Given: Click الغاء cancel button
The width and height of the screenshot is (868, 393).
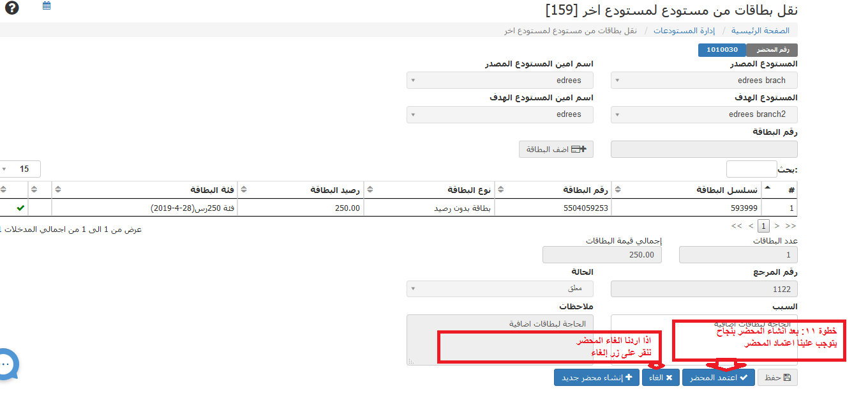Looking at the screenshot, I should (x=661, y=378).
